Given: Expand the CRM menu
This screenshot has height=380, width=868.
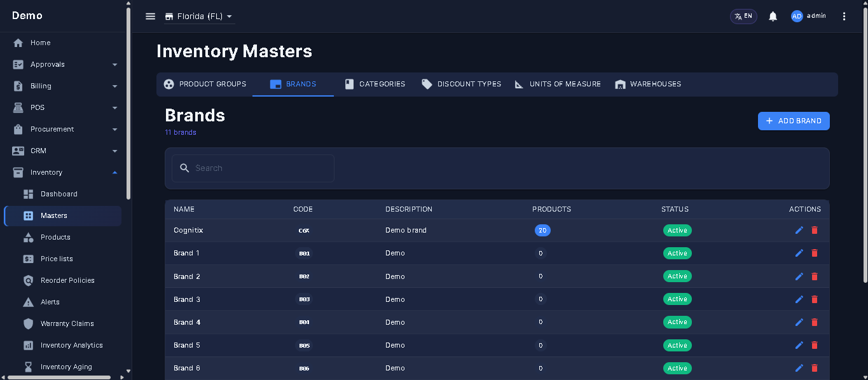Looking at the screenshot, I should tap(62, 151).
